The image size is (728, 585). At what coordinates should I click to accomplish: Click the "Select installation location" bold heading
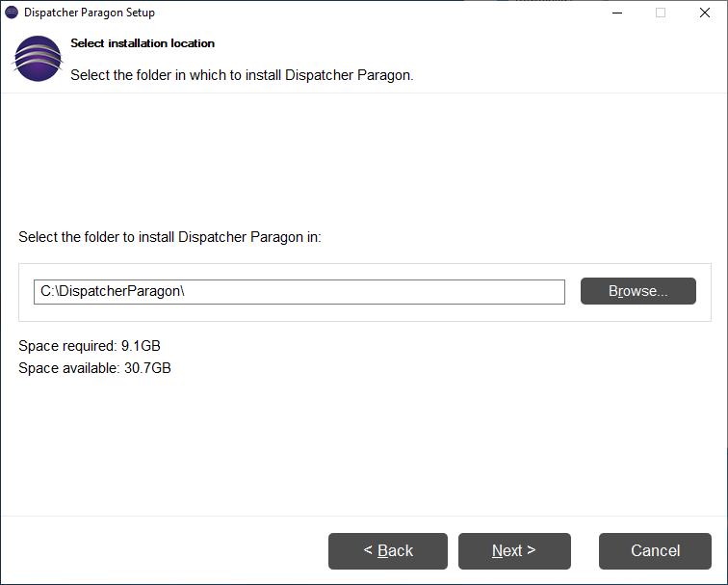[143, 43]
